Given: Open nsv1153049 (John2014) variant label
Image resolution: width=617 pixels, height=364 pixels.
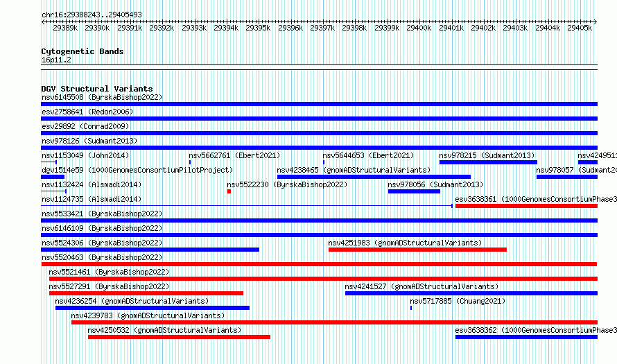Looking at the screenshot, I should click(x=85, y=155).
